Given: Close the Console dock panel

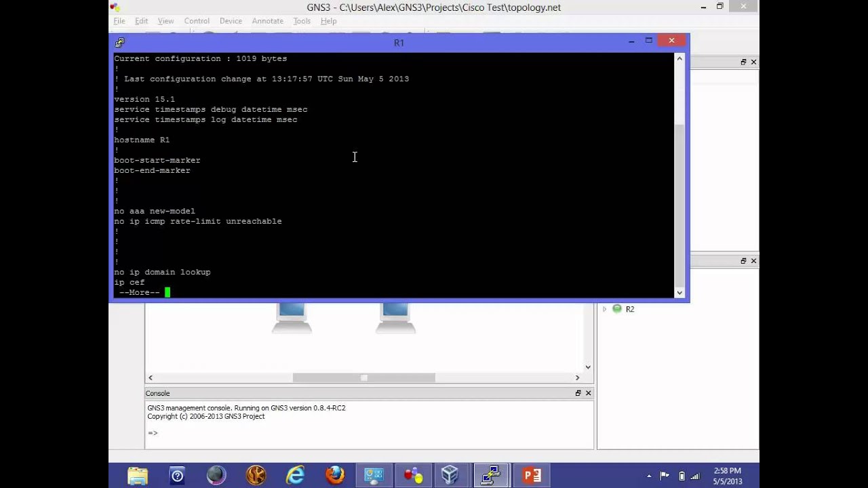Looking at the screenshot, I should pyautogui.click(x=588, y=393).
